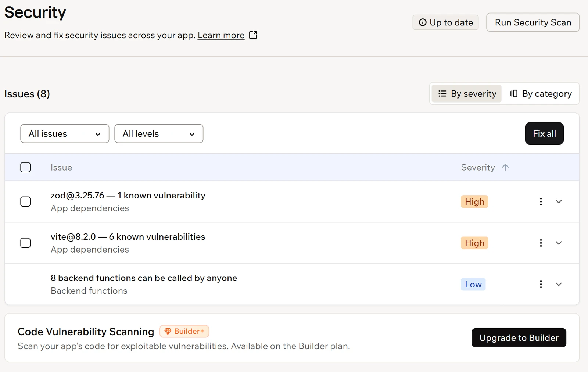Click the High badge on the zod row
The height and width of the screenshot is (372, 588).
point(474,201)
